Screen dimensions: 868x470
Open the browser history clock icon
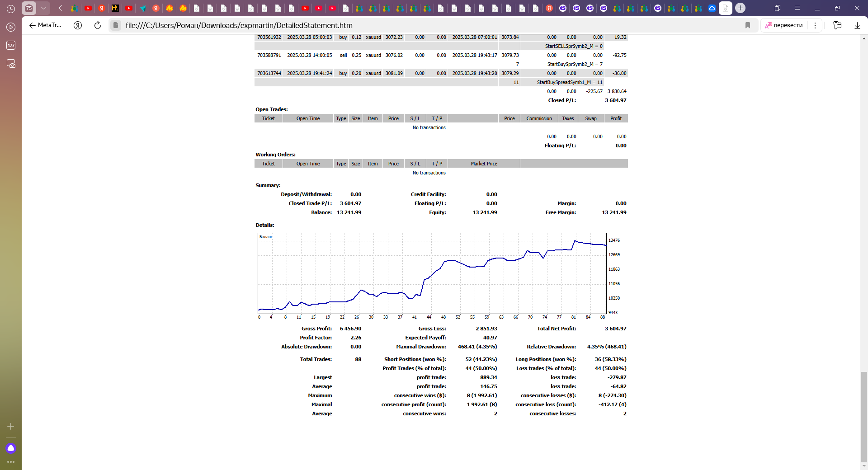[11, 8]
